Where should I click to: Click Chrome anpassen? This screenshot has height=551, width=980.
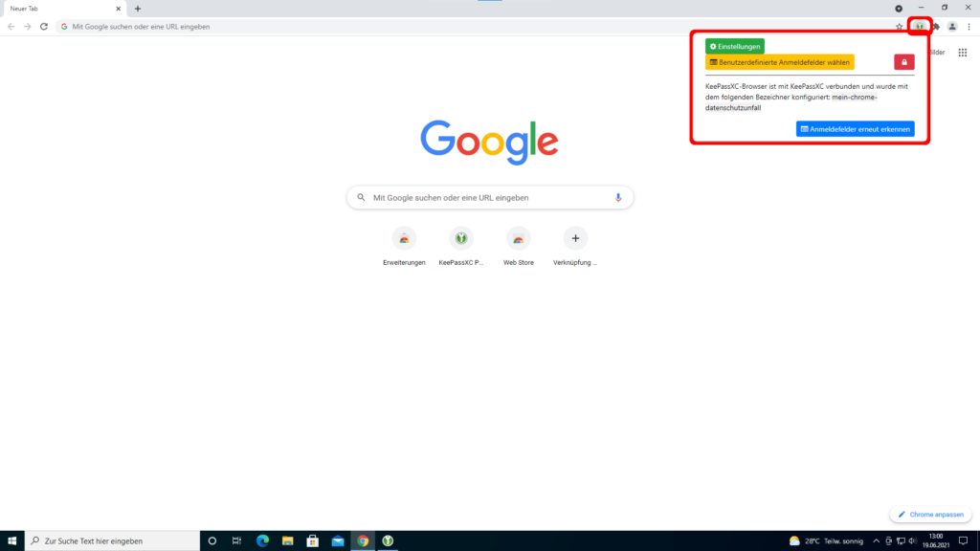930,515
